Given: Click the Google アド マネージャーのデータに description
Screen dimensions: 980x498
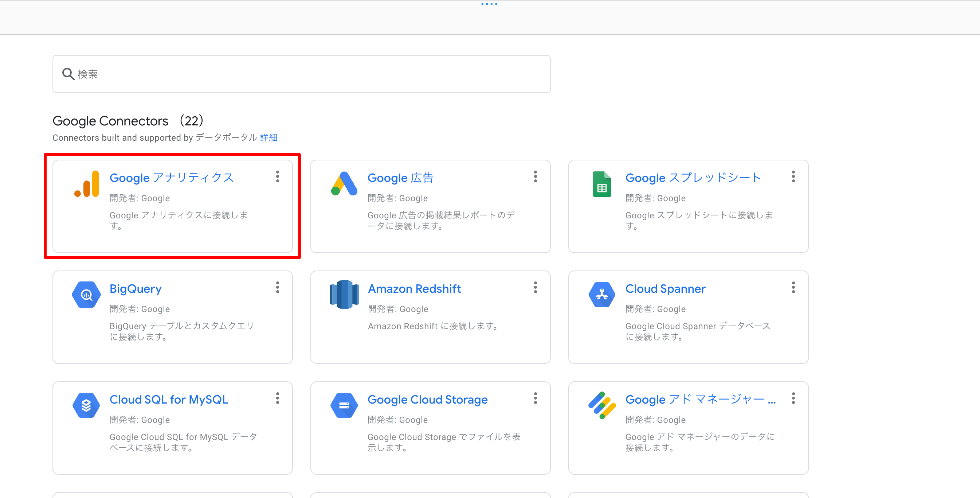Looking at the screenshot, I should pos(700,442).
